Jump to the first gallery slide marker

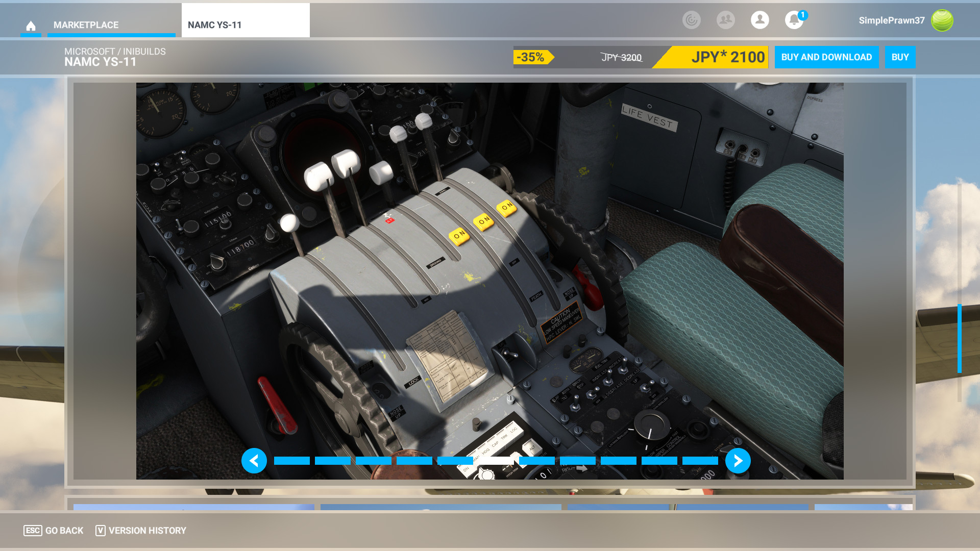point(292,461)
